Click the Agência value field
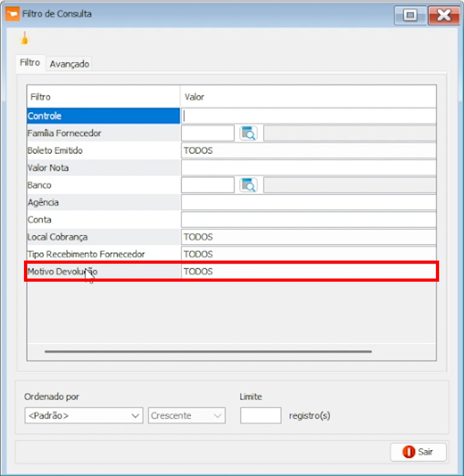This screenshot has width=464, height=476. tap(308, 203)
